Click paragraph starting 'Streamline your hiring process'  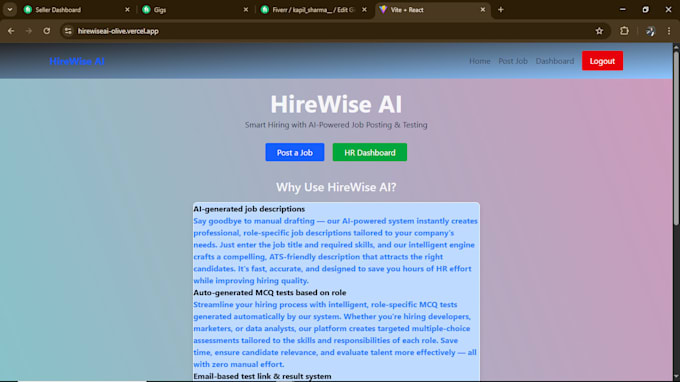point(335,334)
